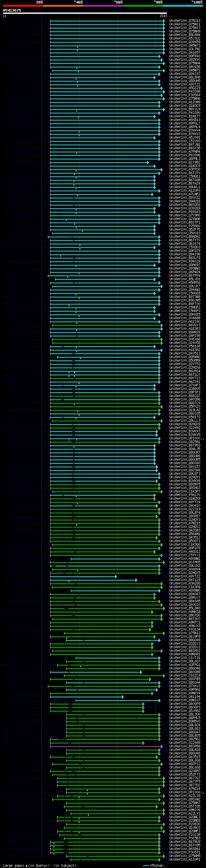Select the UniRef100_Q3LTN2 label

click(185, 49)
